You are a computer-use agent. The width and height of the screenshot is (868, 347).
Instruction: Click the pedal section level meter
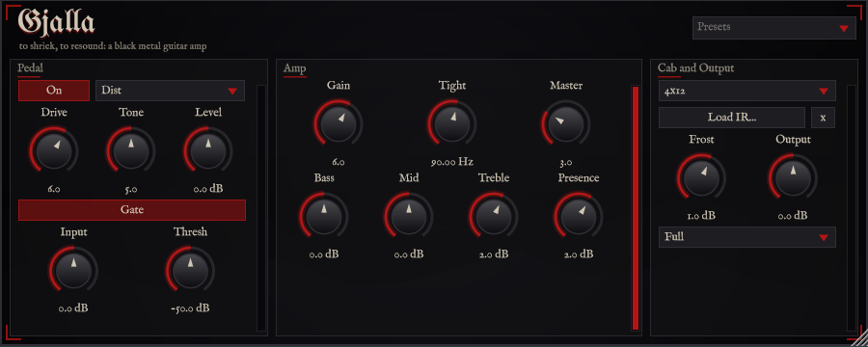(261, 208)
